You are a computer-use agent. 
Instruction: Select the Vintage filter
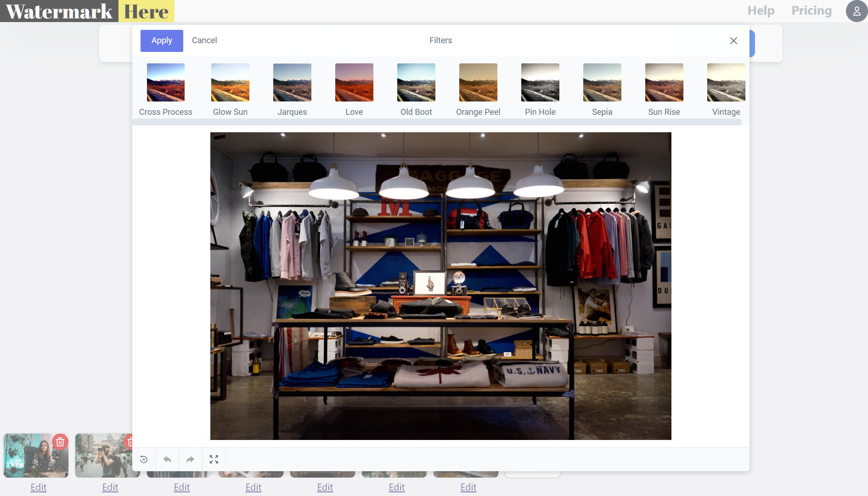[726, 83]
